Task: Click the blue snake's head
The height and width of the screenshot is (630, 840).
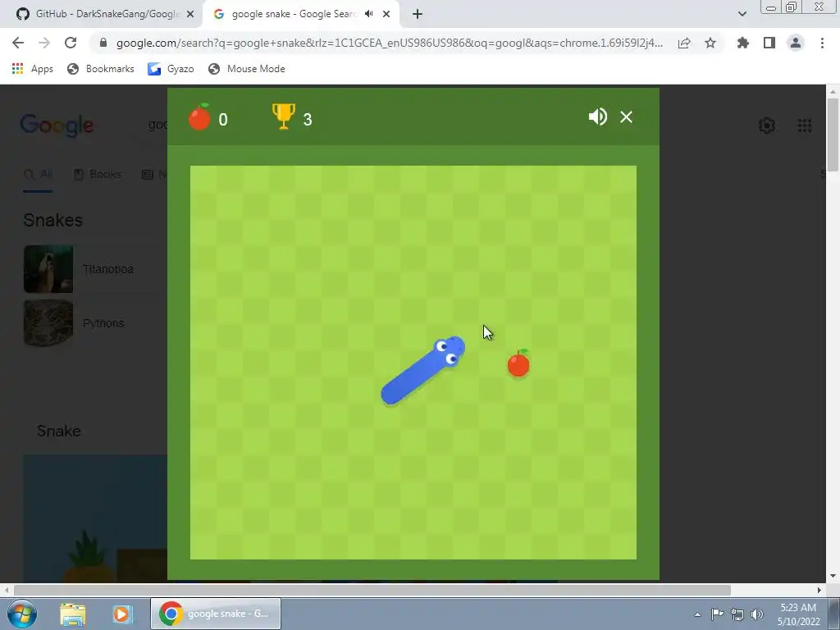Action: tap(449, 349)
